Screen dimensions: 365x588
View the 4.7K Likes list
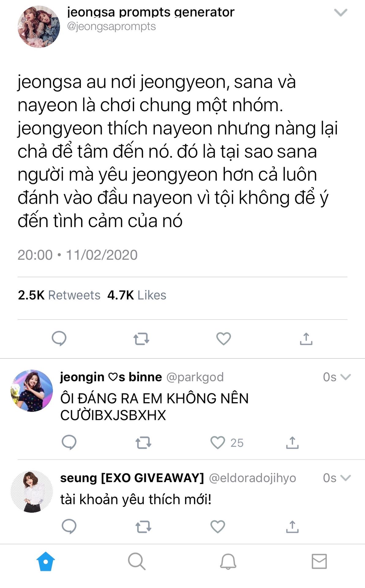[x=137, y=295]
